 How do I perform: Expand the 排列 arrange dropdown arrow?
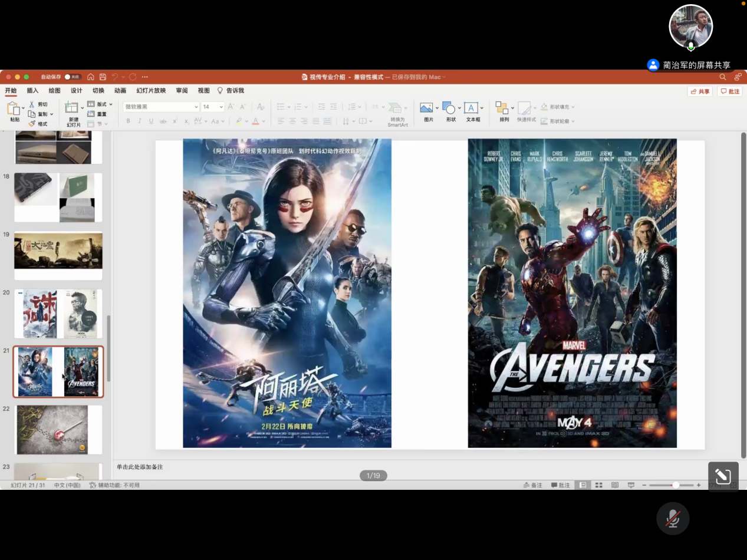(512, 108)
